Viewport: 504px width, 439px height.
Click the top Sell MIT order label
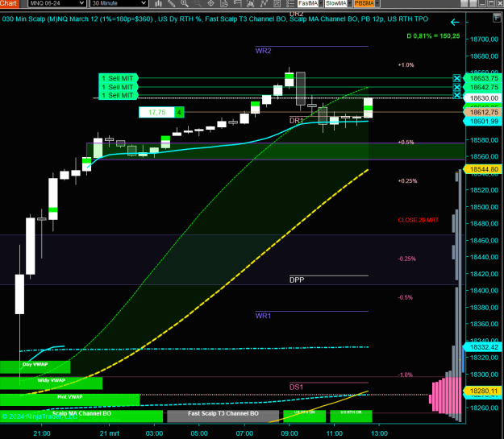pyautogui.click(x=118, y=78)
